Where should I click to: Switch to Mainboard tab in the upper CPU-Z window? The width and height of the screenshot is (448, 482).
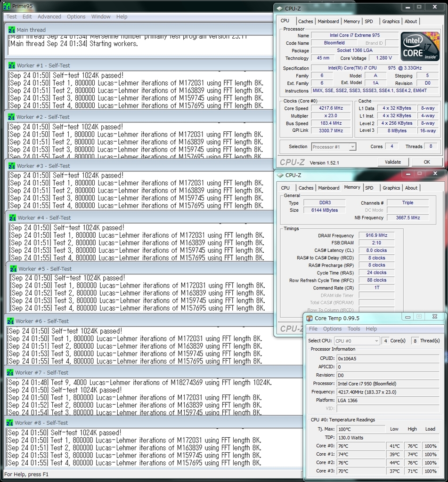pyautogui.click(x=328, y=21)
